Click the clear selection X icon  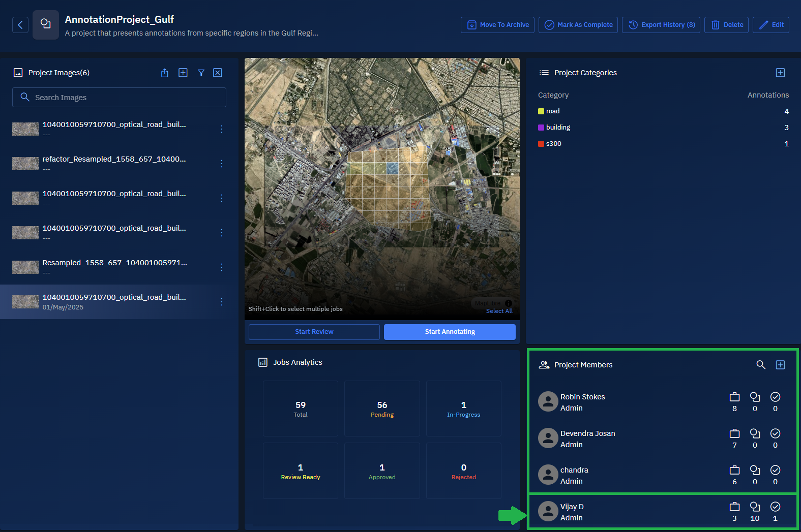tap(218, 73)
